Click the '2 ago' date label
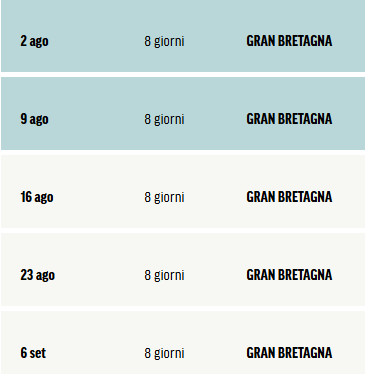This screenshot has width=365, height=374. tap(34, 41)
